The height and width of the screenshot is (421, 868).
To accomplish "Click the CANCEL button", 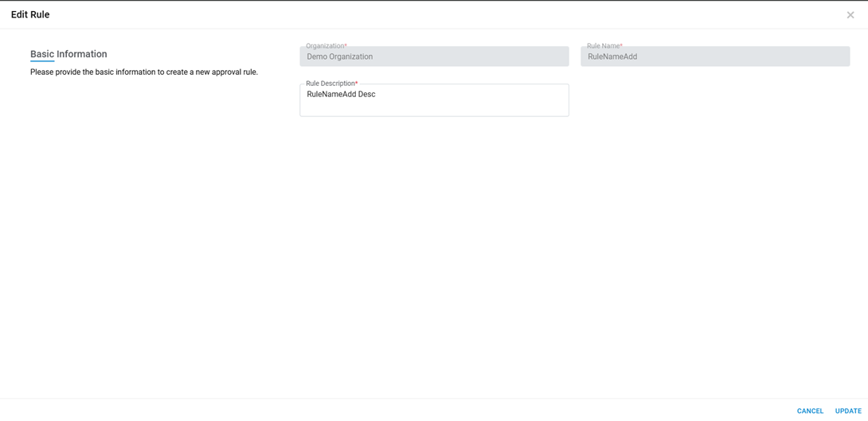I will point(811,411).
